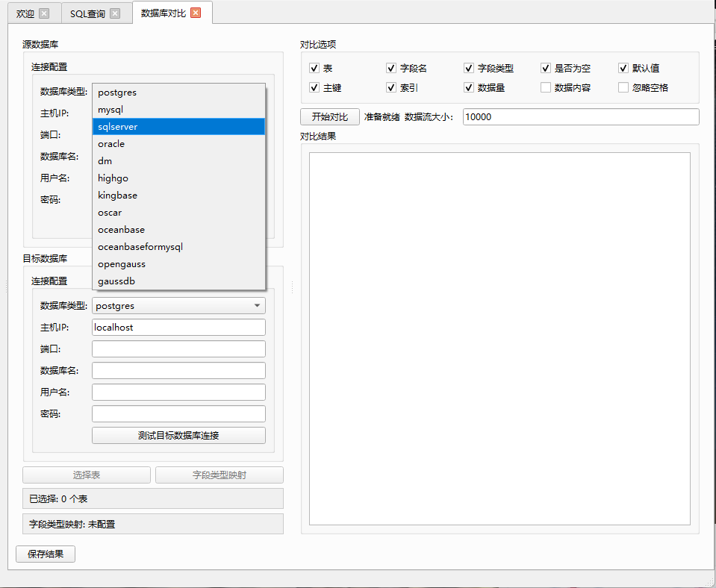716x588 pixels.
Task: Click the 已选择: 0 个表 status text
Action: pos(58,499)
